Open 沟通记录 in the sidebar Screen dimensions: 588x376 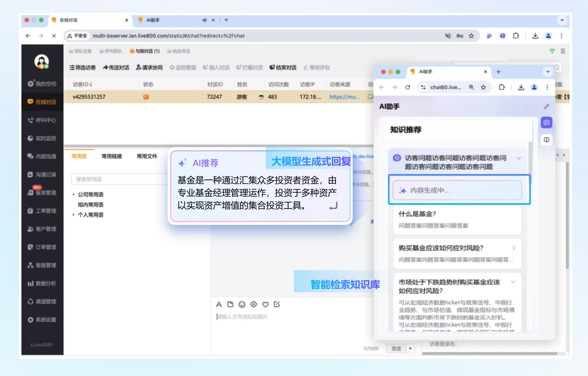[x=42, y=175]
